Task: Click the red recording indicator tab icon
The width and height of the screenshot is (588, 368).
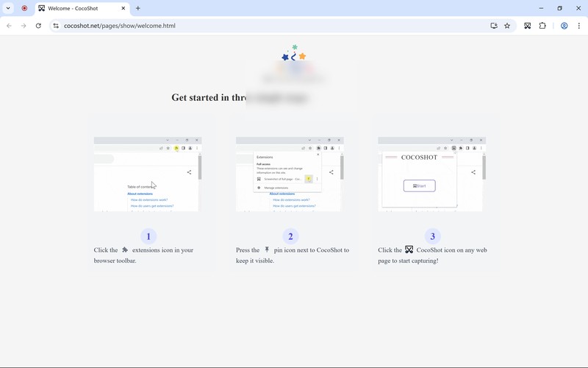Action: [24, 8]
